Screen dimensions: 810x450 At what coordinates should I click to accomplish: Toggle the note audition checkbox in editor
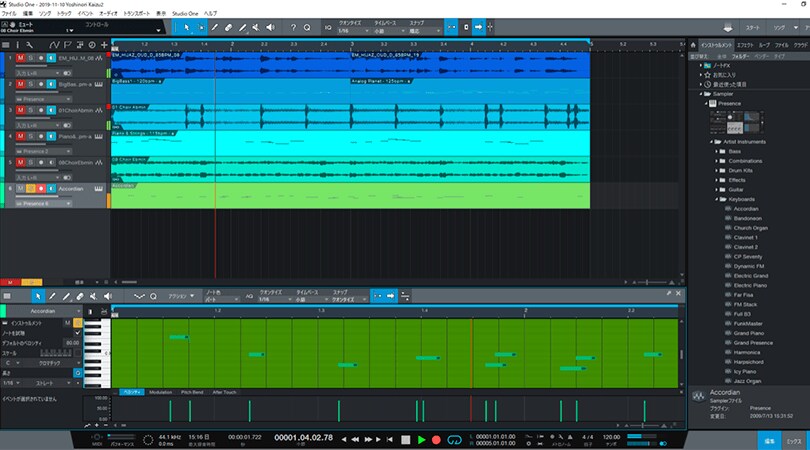[x=78, y=333]
